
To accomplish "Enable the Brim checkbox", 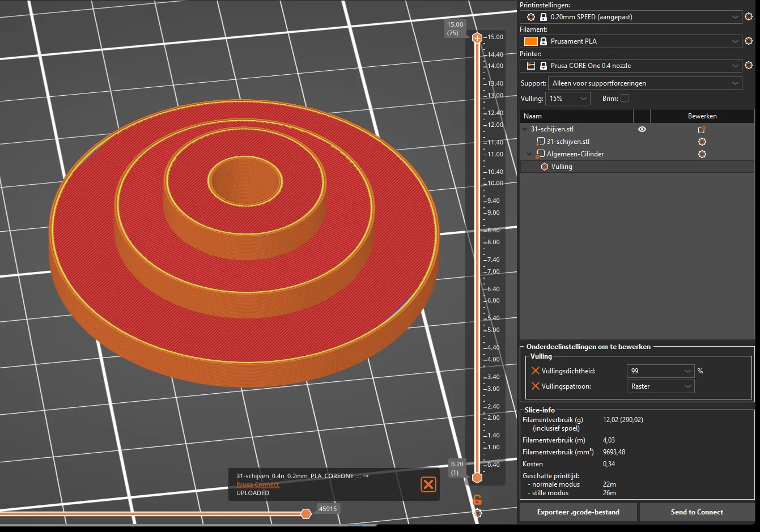I will pyautogui.click(x=625, y=99).
